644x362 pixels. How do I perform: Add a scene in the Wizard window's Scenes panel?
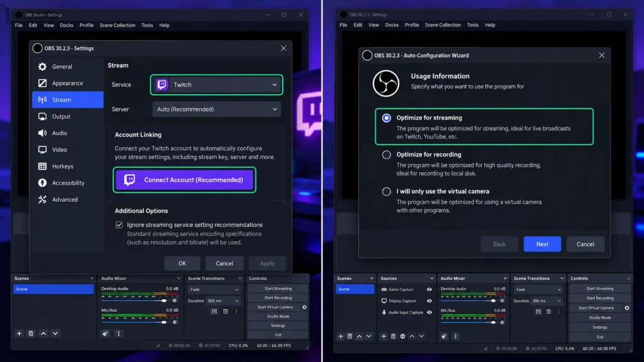click(340, 336)
